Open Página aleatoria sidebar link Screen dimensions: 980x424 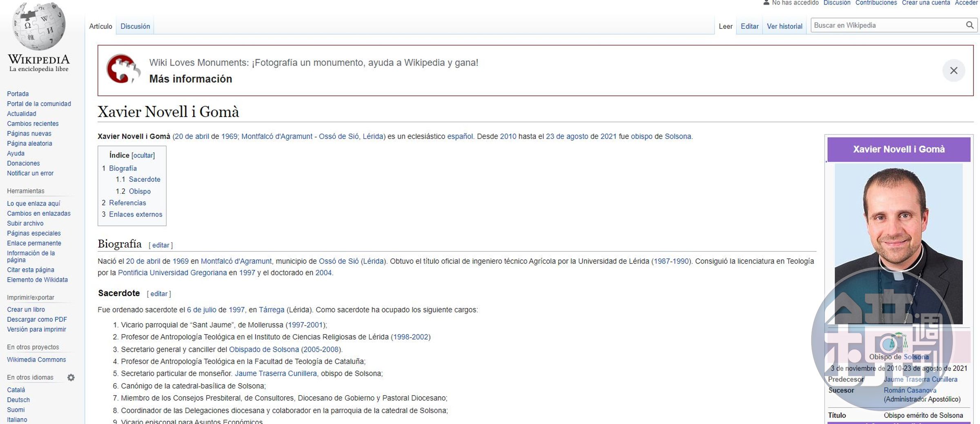click(x=29, y=143)
